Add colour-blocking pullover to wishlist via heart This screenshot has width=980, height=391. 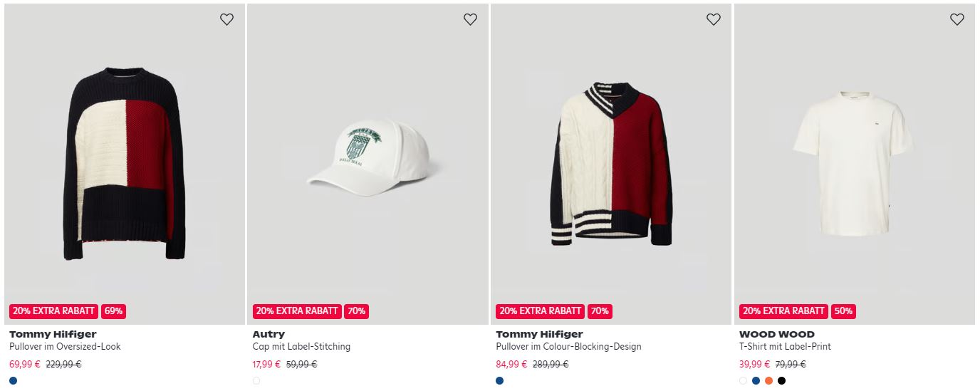click(x=714, y=20)
